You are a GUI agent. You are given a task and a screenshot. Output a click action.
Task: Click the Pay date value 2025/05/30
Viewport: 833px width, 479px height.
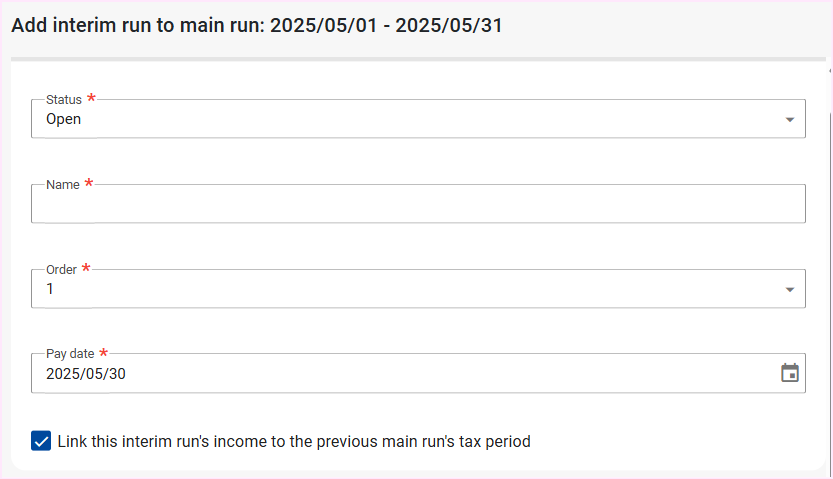tap(86, 374)
